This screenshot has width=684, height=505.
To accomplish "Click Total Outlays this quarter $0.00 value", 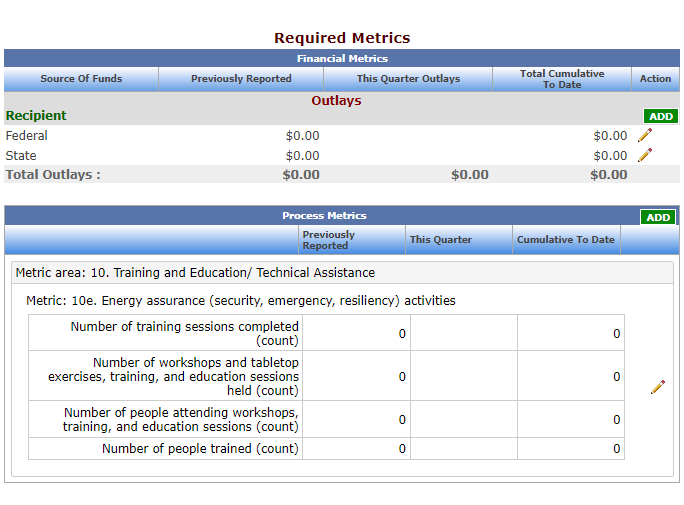I will 470,175.
